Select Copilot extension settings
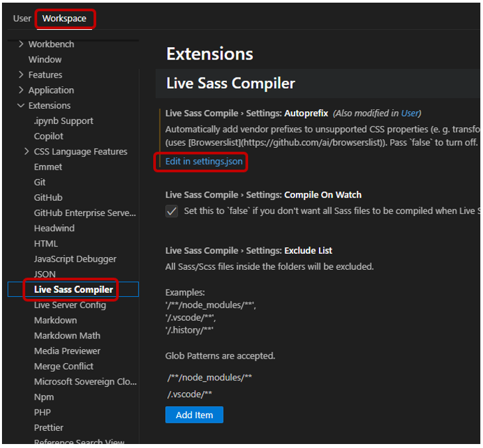 pyautogui.click(x=48, y=137)
